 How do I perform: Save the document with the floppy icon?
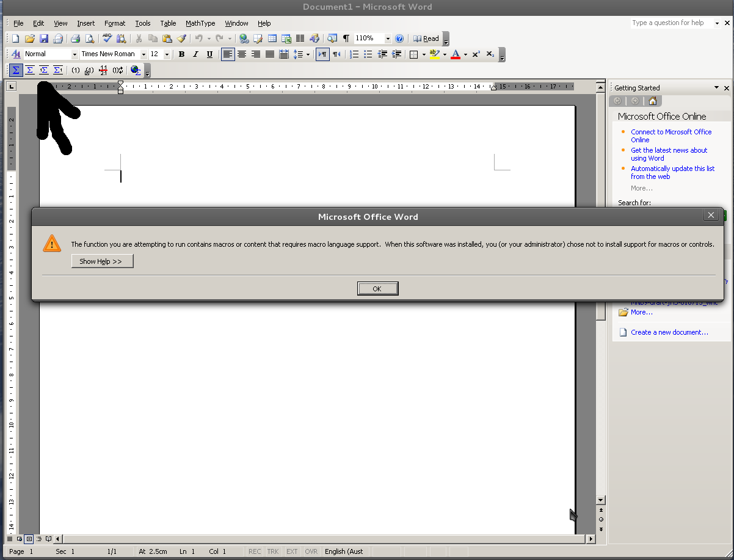44,38
